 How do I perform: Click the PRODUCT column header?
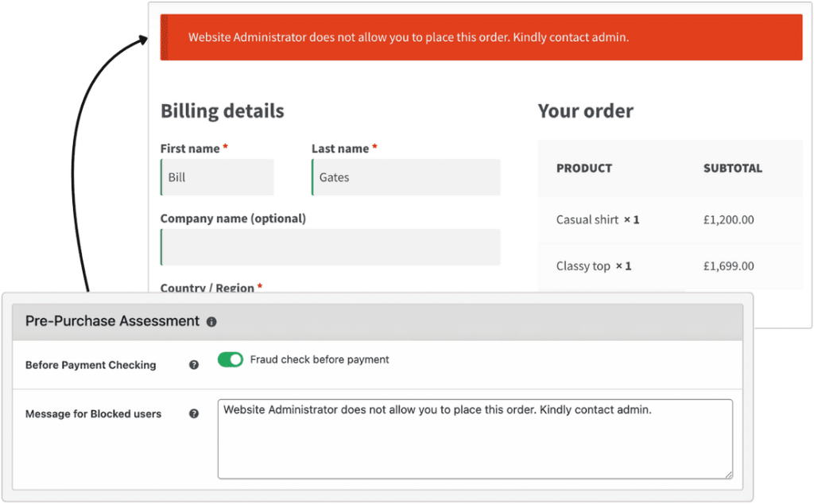[584, 169]
